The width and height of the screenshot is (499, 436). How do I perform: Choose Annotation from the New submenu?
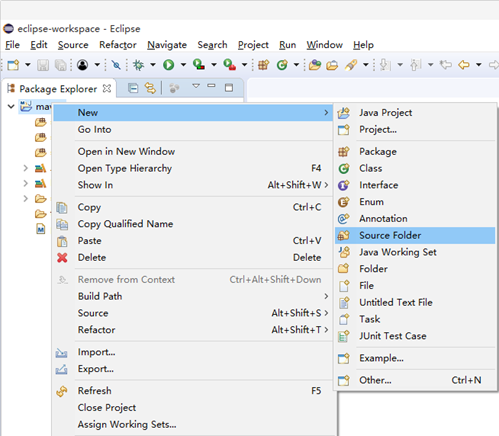[415, 219]
